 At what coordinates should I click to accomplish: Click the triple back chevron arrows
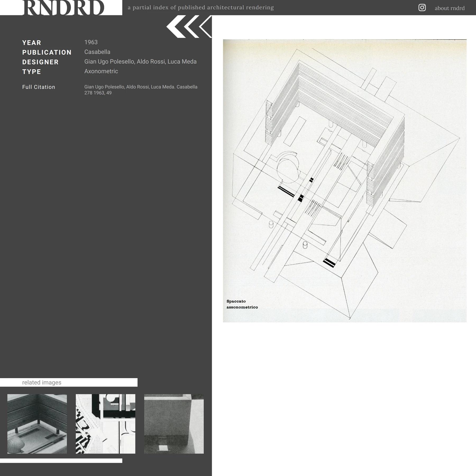(x=189, y=26)
